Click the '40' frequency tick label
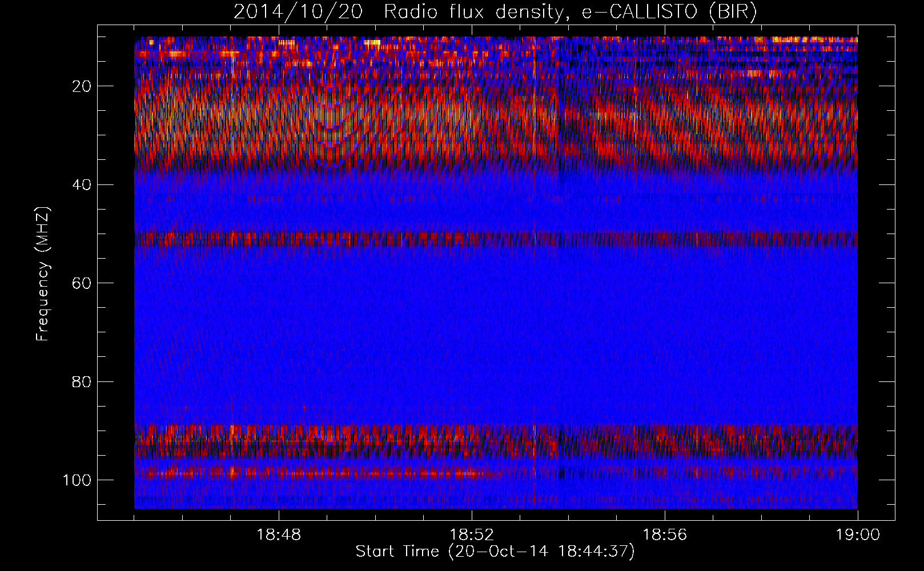The height and width of the screenshot is (571, 924). (82, 185)
